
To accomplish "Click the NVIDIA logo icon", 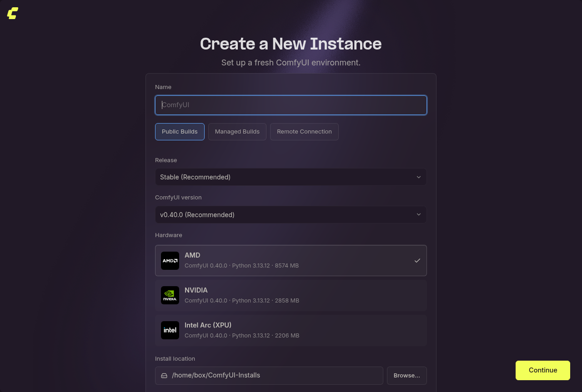I will click(170, 295).
